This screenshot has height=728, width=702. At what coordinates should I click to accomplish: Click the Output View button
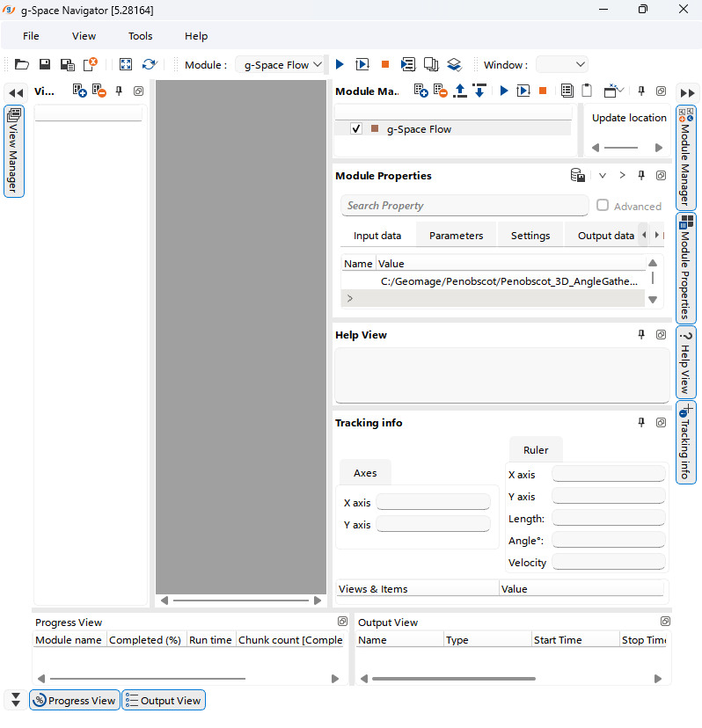[163, 700]
